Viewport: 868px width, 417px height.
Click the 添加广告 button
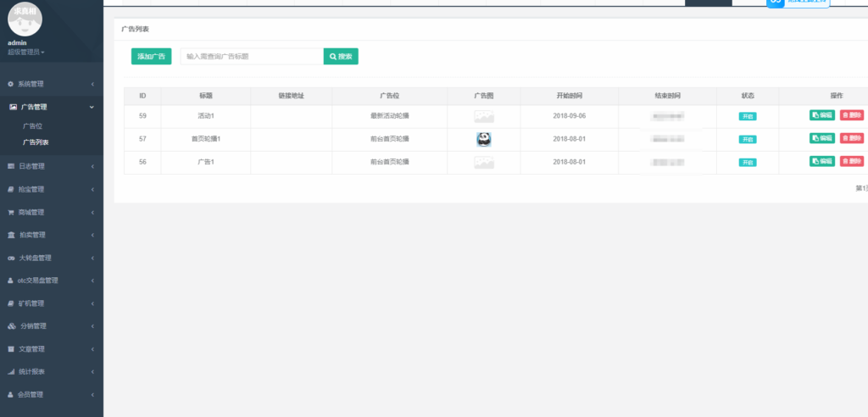(x=151, y=57)
